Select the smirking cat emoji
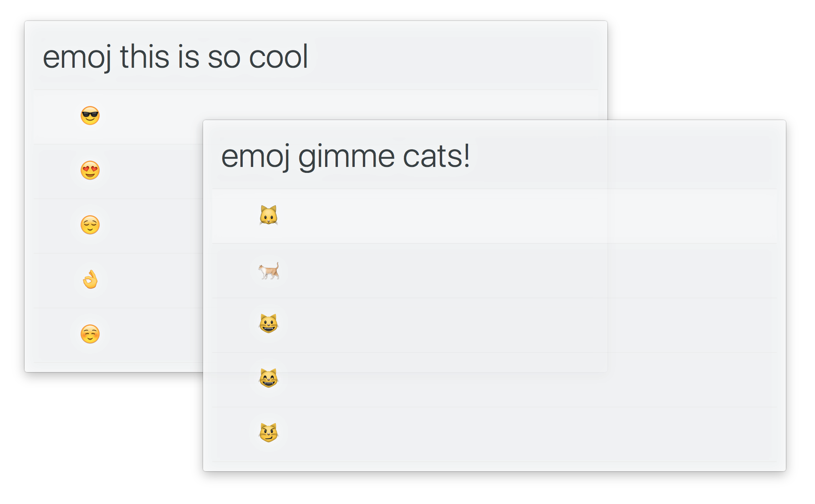 tap(269, 433)
